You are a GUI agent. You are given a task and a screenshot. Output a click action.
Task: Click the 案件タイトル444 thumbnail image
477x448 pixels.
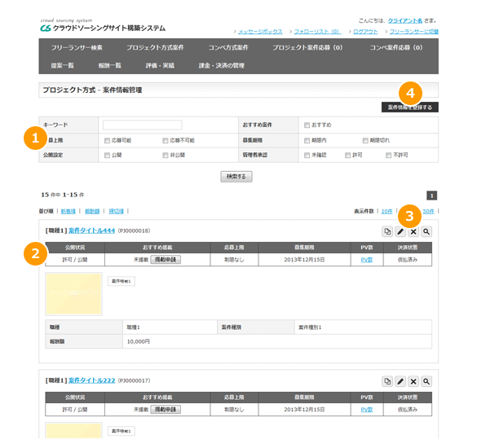[73, 294]
